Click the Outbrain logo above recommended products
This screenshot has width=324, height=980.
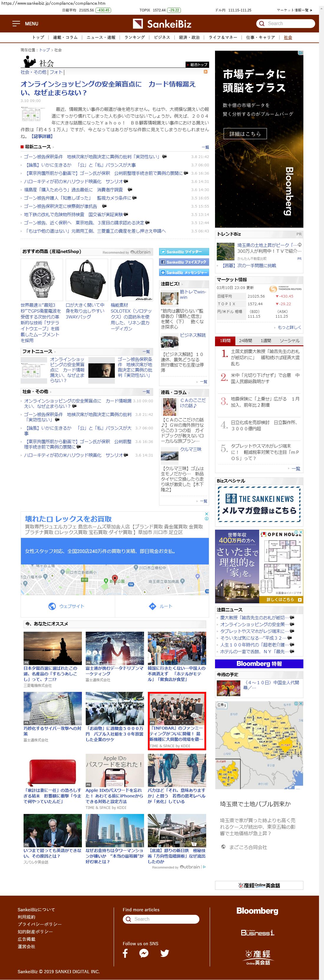point(140,252)
